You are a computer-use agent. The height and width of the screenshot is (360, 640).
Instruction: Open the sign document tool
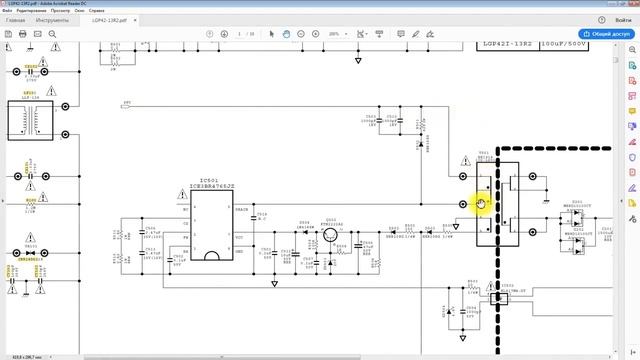point(430,34)
